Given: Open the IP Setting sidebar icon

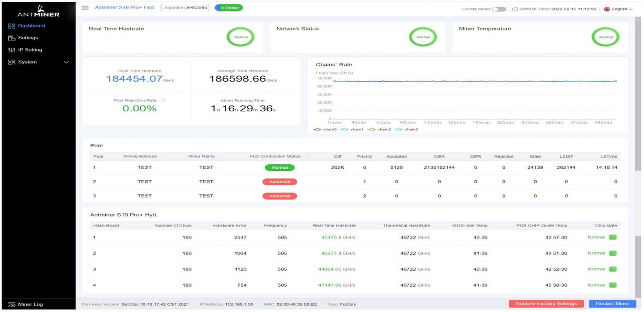Looking at the screenshot, I should point(11,49).
